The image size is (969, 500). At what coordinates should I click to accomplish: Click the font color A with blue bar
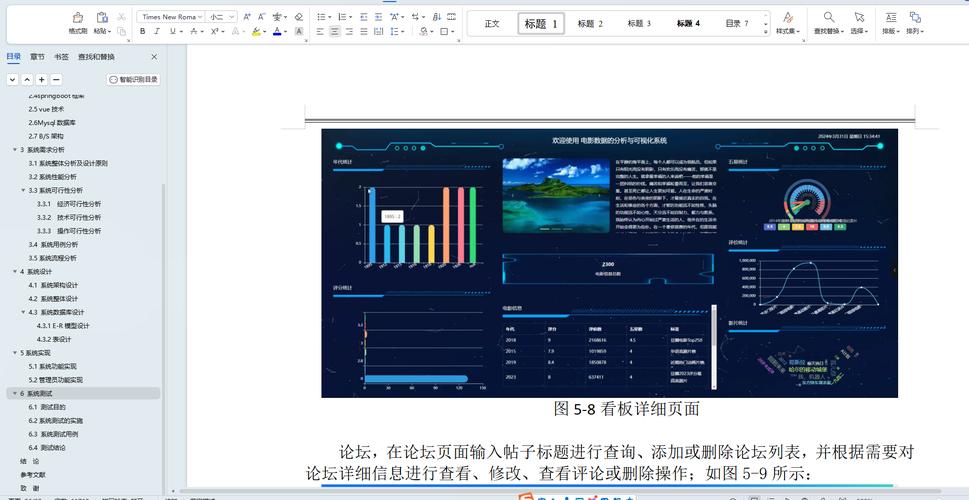pos(277,31)
